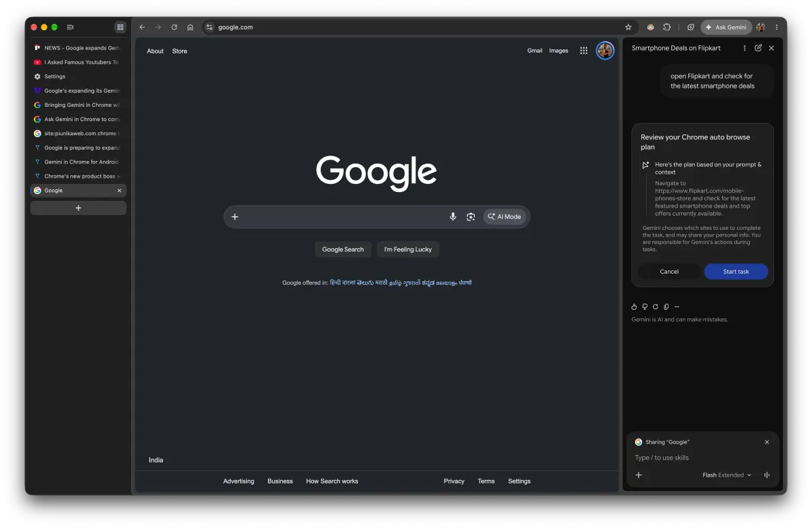Switch to Gemini in Chrome for Android tab
812x528 pixels.
[78, 162]
